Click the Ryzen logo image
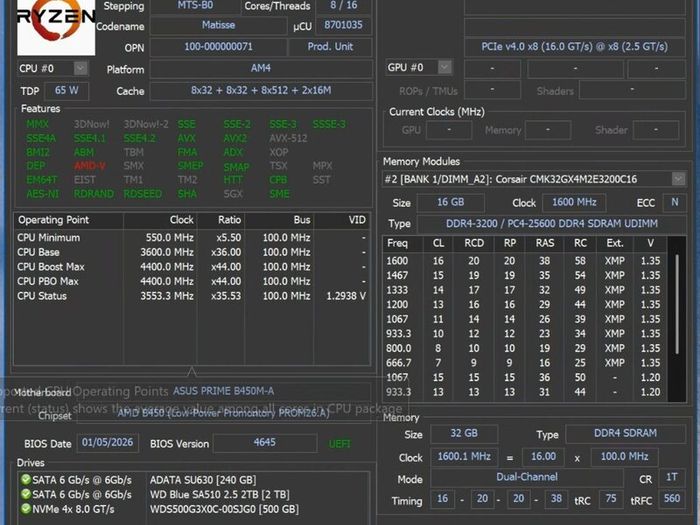Image resolution: width=700 pixels, height=525 pixels. [x=56, y=27]
